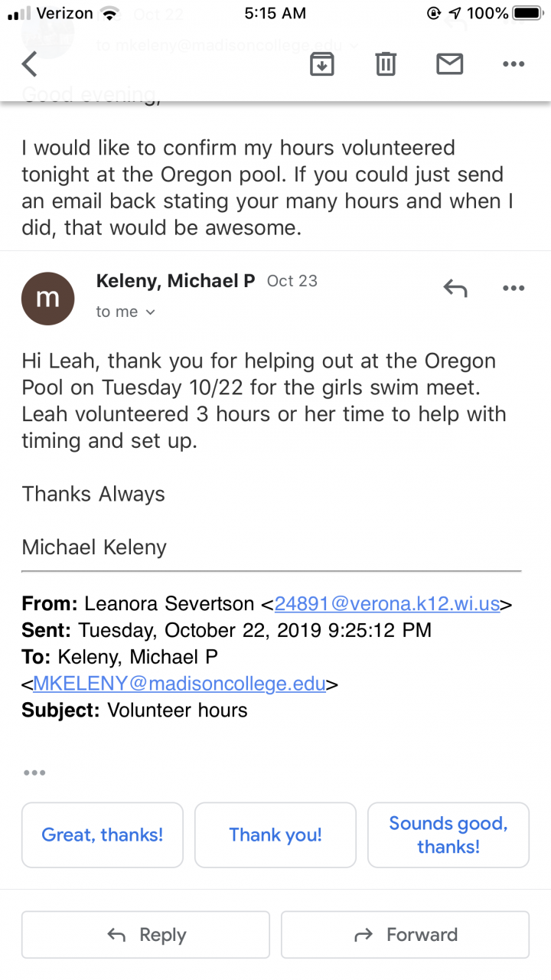
Task: Tap the back arrow to leave the email
Action: click(30, 64)
